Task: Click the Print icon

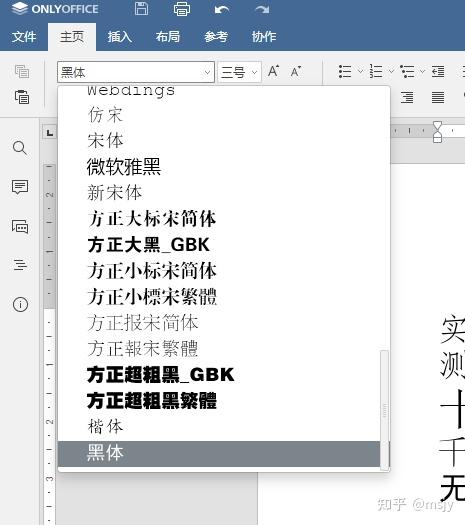Action: click(x=182, y=9)
